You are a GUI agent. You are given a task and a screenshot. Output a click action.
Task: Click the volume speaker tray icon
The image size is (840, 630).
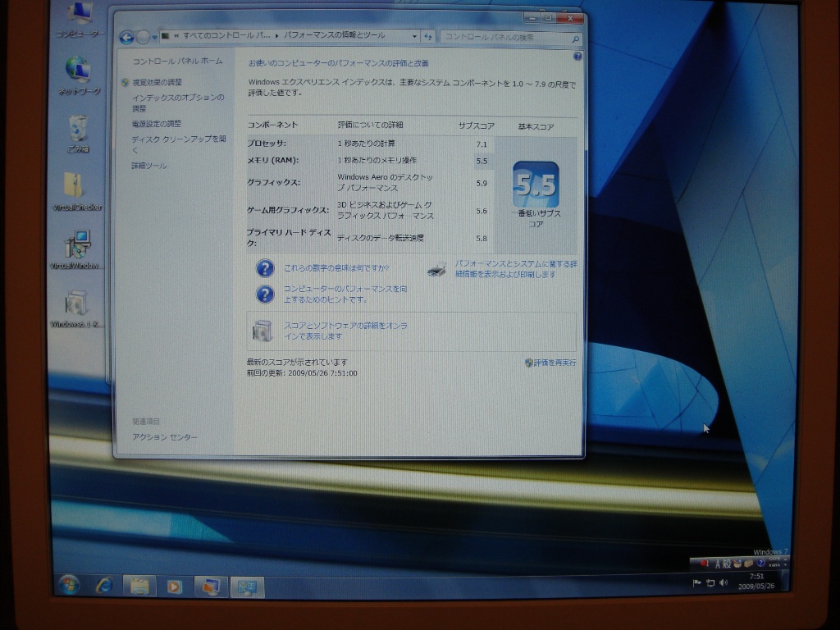[724, 582]
